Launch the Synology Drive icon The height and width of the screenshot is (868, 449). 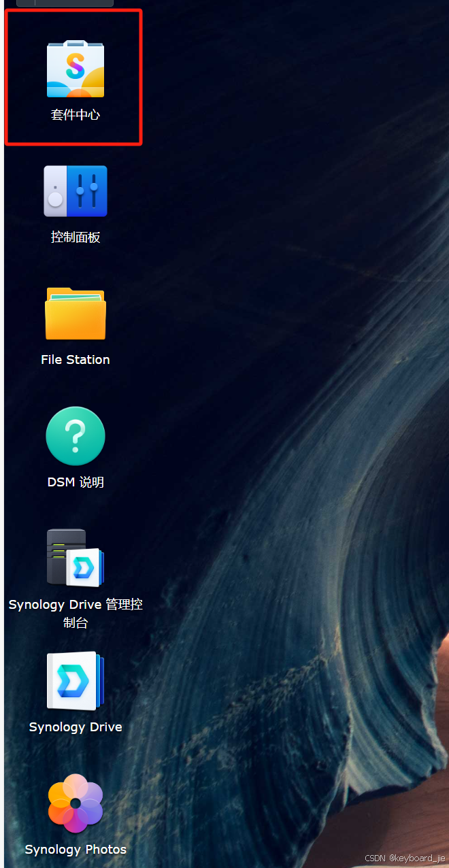(76, 681)
